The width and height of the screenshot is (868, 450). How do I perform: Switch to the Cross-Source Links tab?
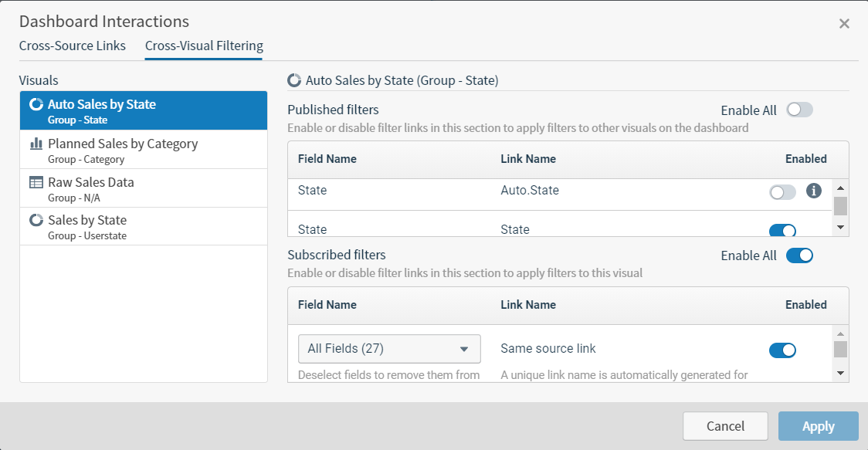(x=73, y=46)
